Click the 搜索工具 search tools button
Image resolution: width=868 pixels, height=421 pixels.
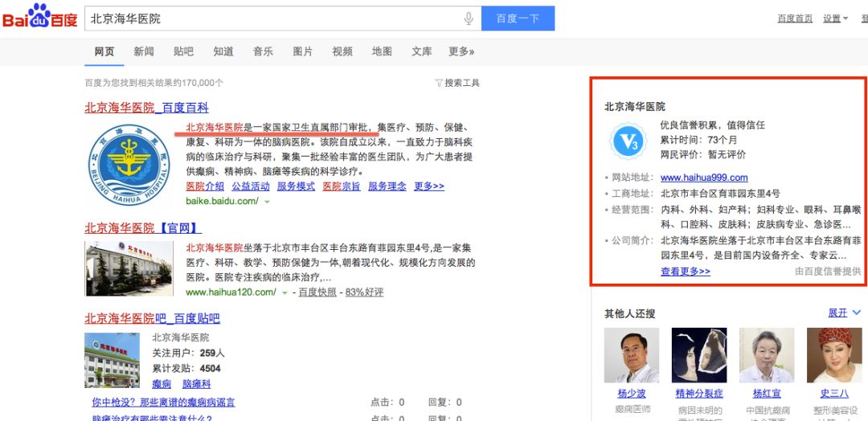click(457, 83)
